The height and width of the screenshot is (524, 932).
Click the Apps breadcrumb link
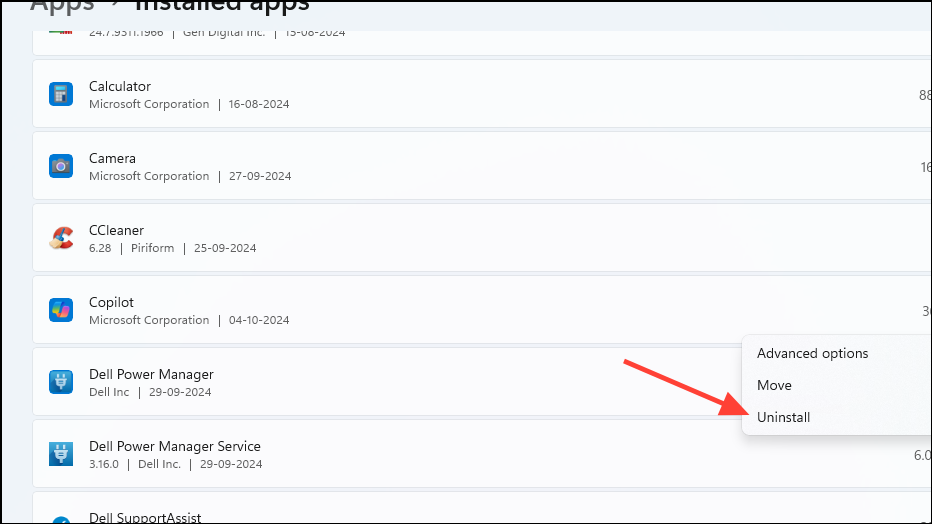(x=62, y=6)
